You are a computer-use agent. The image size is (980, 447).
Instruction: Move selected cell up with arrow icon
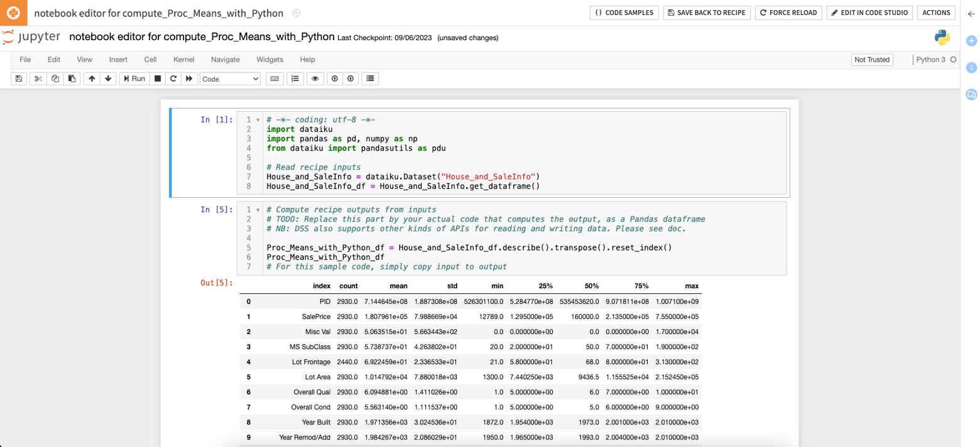[x=92, y=78]
